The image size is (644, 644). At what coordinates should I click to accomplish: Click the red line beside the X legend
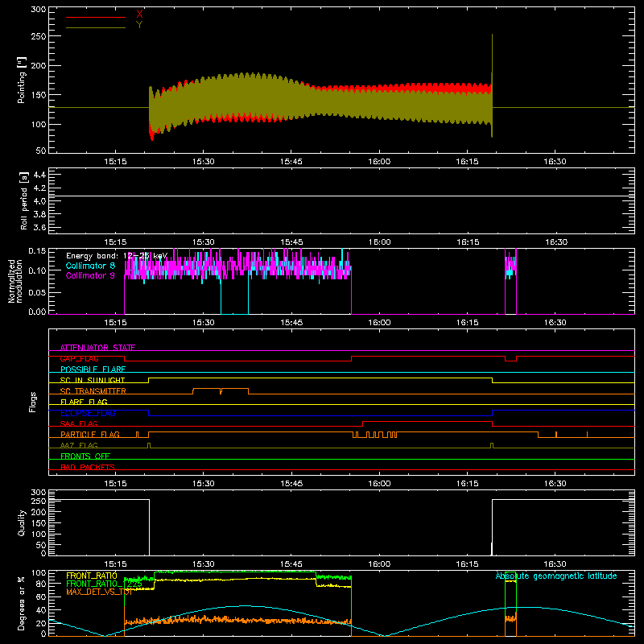96,17
